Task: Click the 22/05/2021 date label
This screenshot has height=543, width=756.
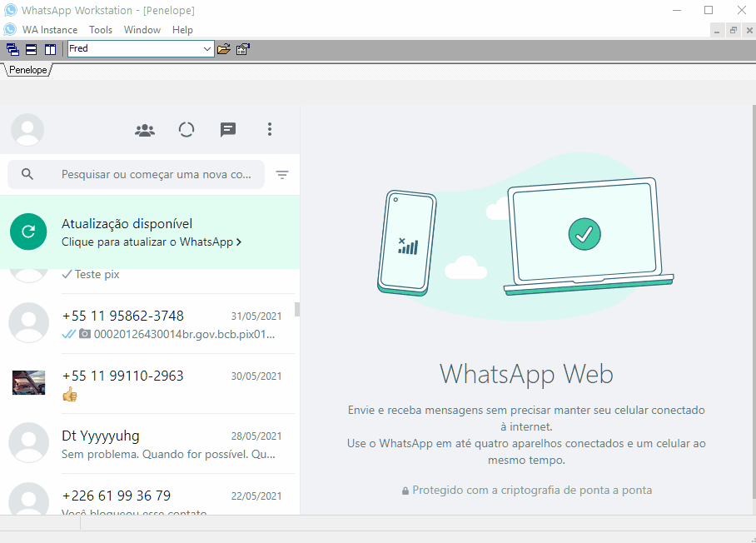Action: [x=256, y=496]
